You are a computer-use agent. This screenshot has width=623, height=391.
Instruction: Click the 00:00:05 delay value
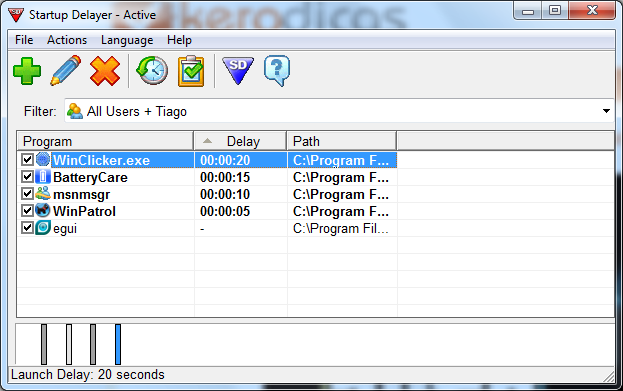tap(225, 211)
